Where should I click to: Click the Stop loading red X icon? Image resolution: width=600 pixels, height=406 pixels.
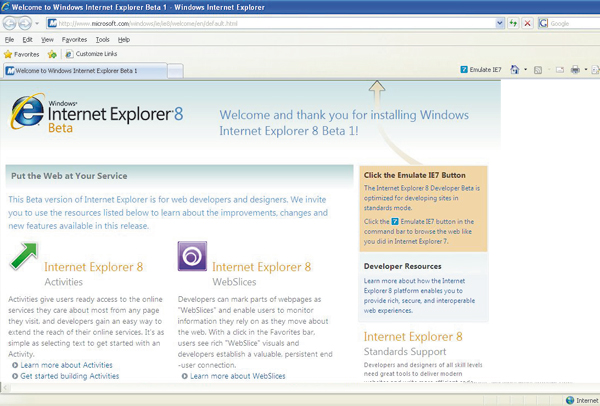coord(528,22)
